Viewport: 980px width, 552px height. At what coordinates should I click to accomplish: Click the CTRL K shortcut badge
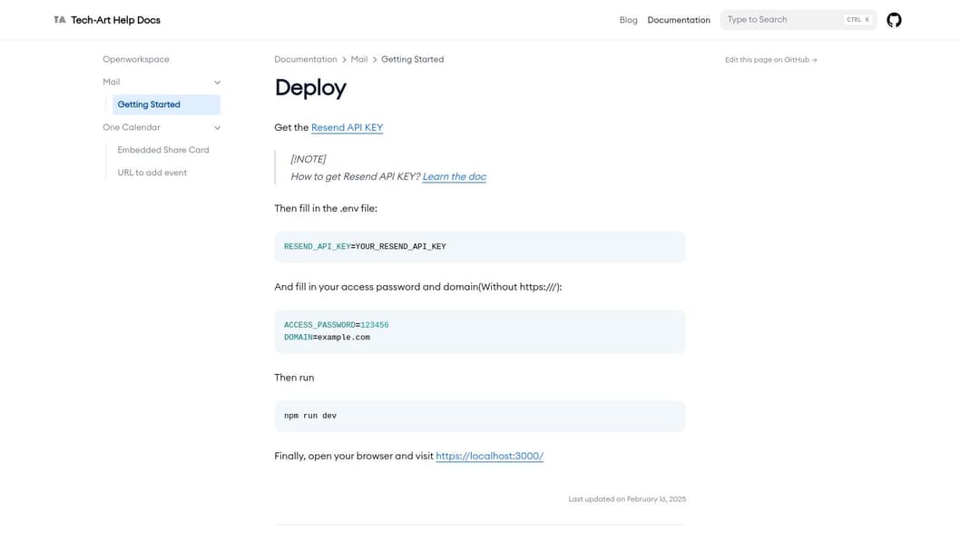[x=857, y=20]
